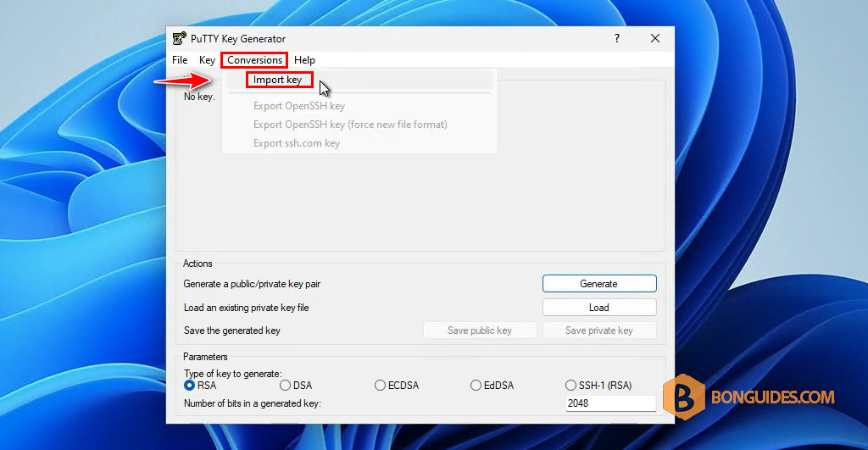This screenshot has width=868, height=450.
Task: Click the Generate button
Action: pos(599,283)
